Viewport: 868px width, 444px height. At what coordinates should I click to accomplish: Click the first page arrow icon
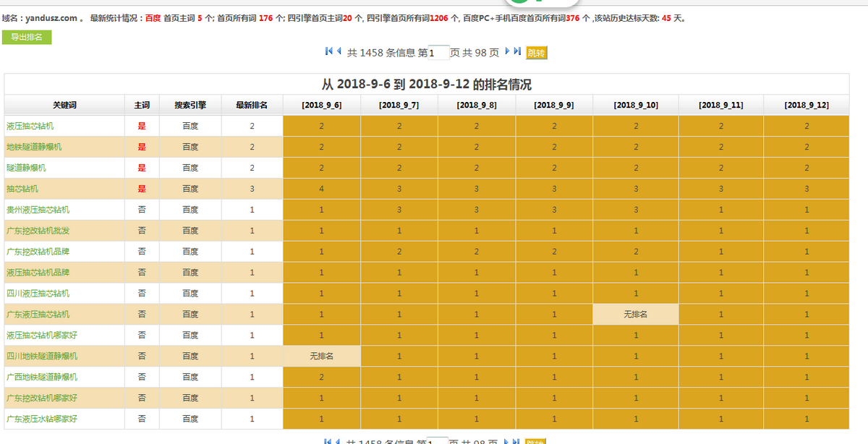tap(329, 51)
